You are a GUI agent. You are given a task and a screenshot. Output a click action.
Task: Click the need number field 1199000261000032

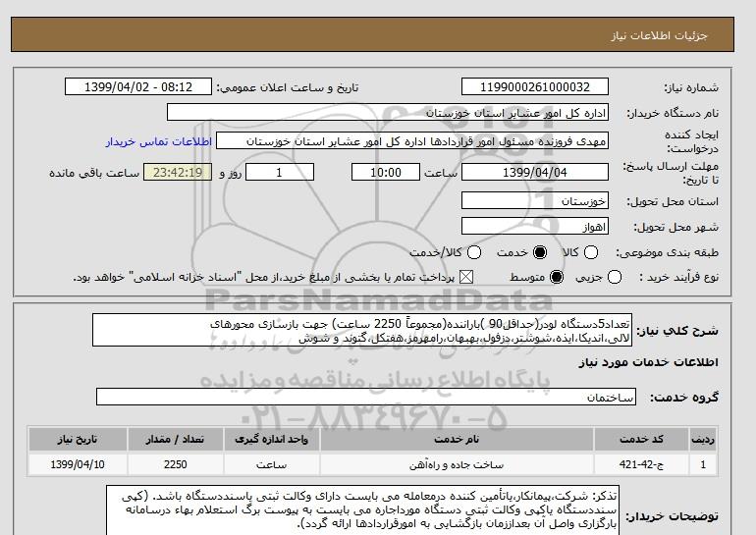pos(535,86)
